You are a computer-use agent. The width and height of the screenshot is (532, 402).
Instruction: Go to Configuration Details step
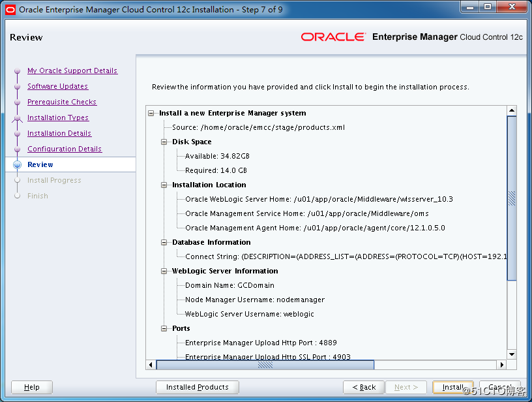[x=65, y=149]
